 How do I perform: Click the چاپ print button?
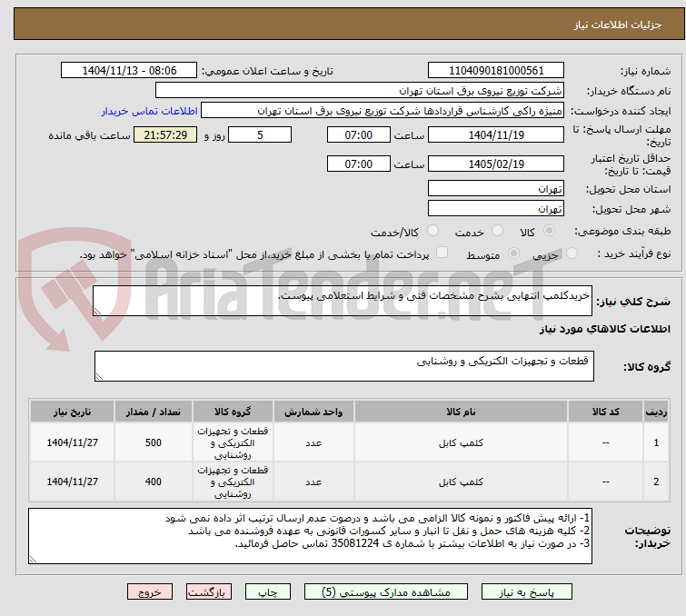(x=268, y=592)
